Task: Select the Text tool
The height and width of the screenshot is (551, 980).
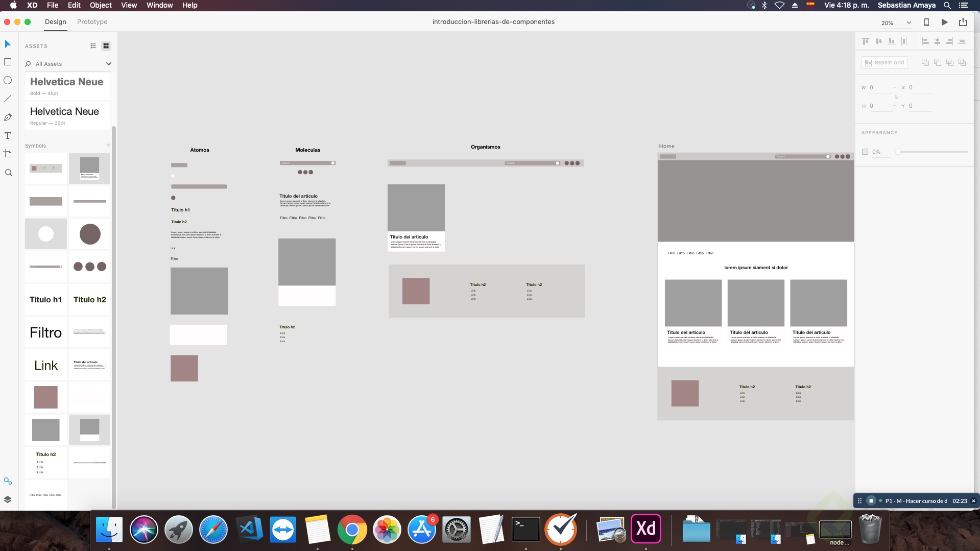Action: (x=8, y=135)
